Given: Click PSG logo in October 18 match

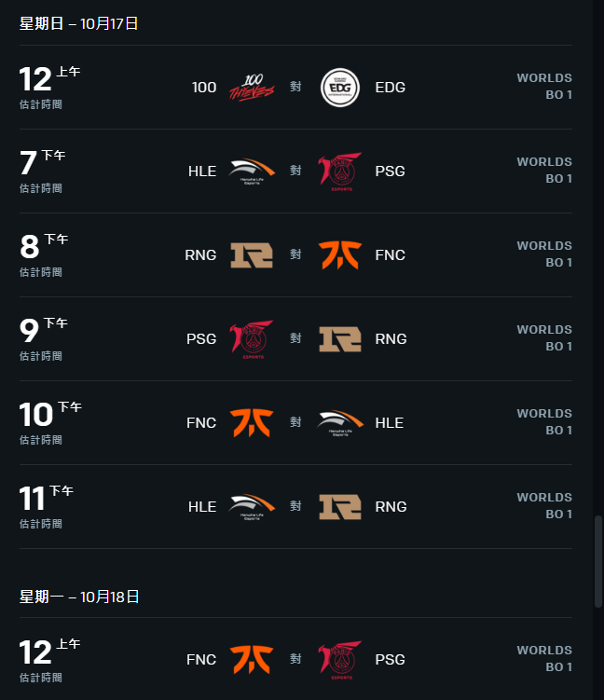Looking at the screenshot, I should (340, 660).
